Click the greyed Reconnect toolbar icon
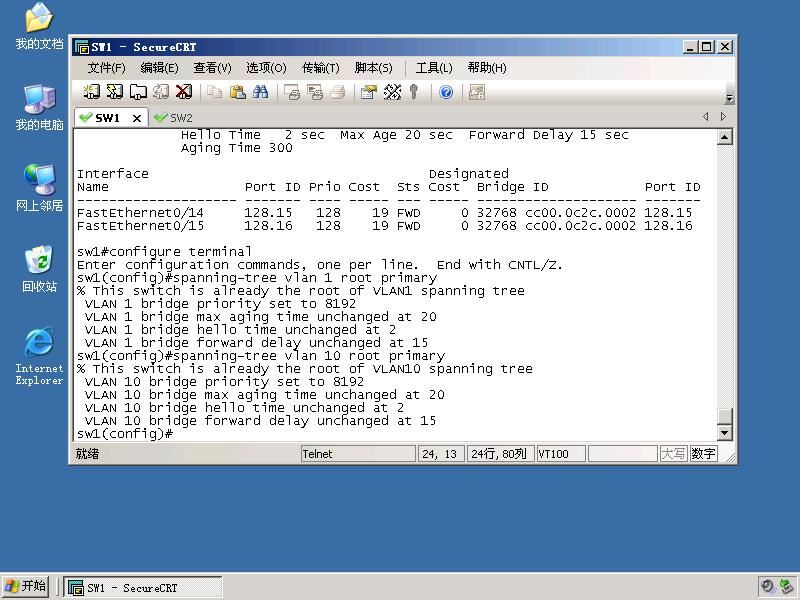The width and height of the screenshot is (800, 600). 161,92
